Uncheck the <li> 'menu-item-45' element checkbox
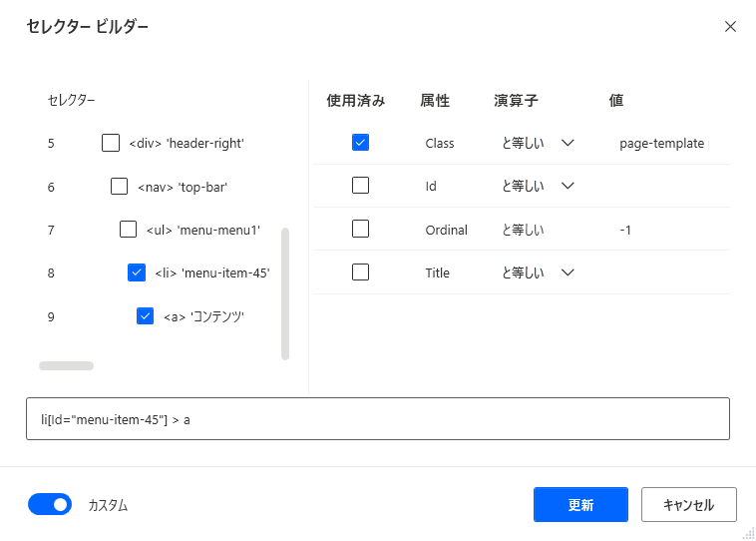 [x=137, y=272]
